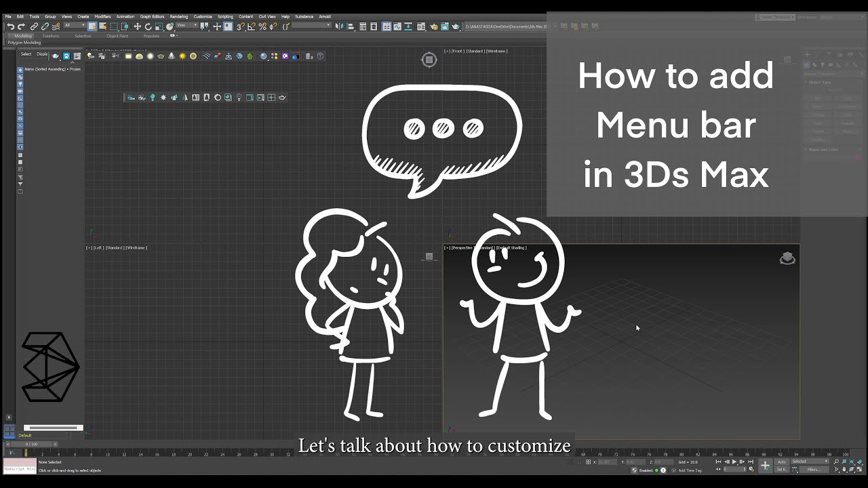Viewport: 868px width, 488px height.
Task: Toggle Display Cameras filter in Scene Explorer
Action: coord(20,91)
